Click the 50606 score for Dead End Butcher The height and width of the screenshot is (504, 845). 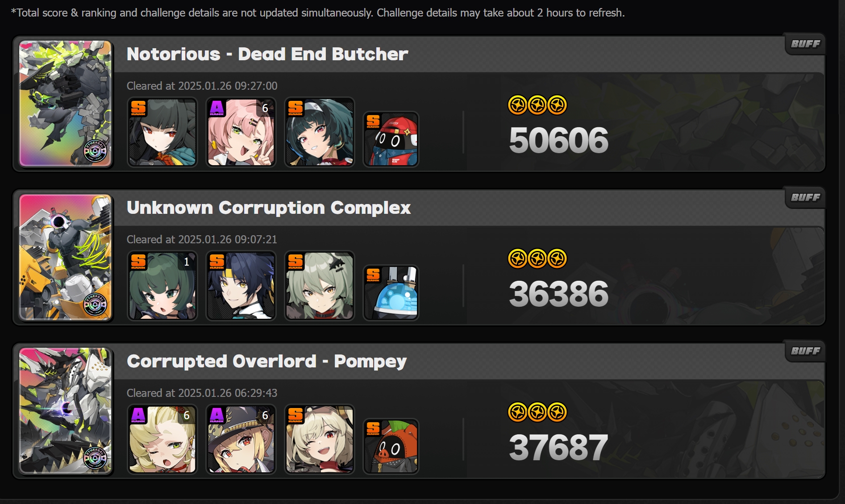point(558,140)
